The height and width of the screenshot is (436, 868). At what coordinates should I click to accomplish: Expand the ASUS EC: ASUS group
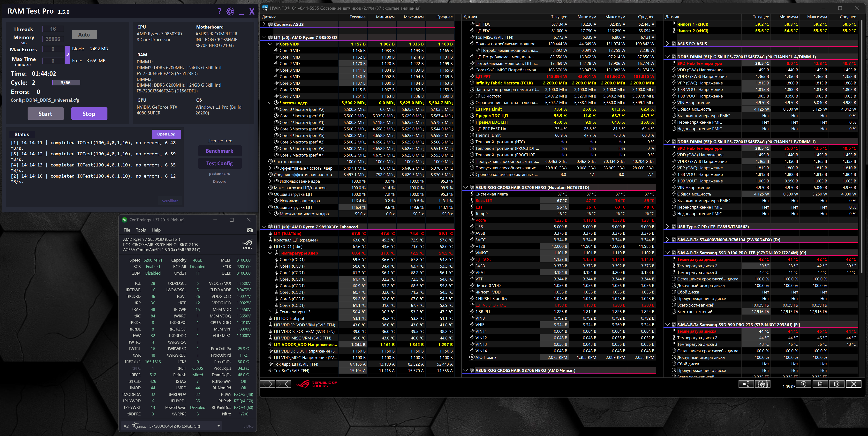[667, 44]
